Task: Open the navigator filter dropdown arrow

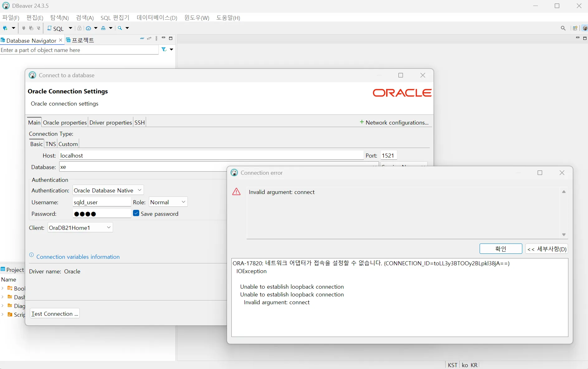Action: [171, 50]
